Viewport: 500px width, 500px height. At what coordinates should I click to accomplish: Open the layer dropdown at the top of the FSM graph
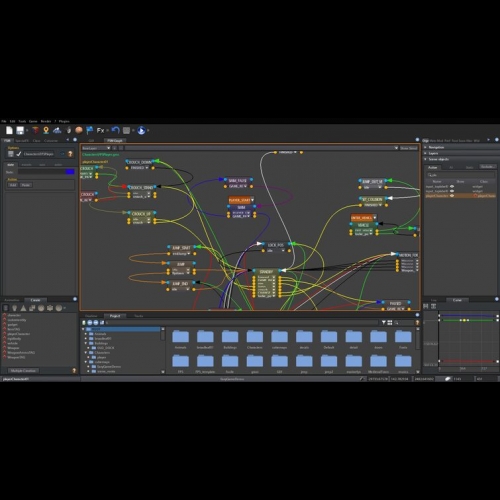(96, 148)
